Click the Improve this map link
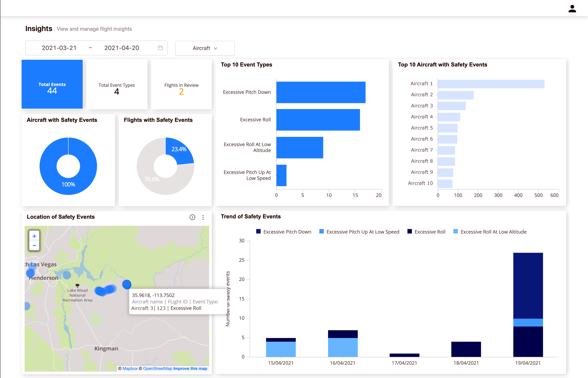Image resolution: width=588 pixels, height=378 pixels. click(190, 368)
